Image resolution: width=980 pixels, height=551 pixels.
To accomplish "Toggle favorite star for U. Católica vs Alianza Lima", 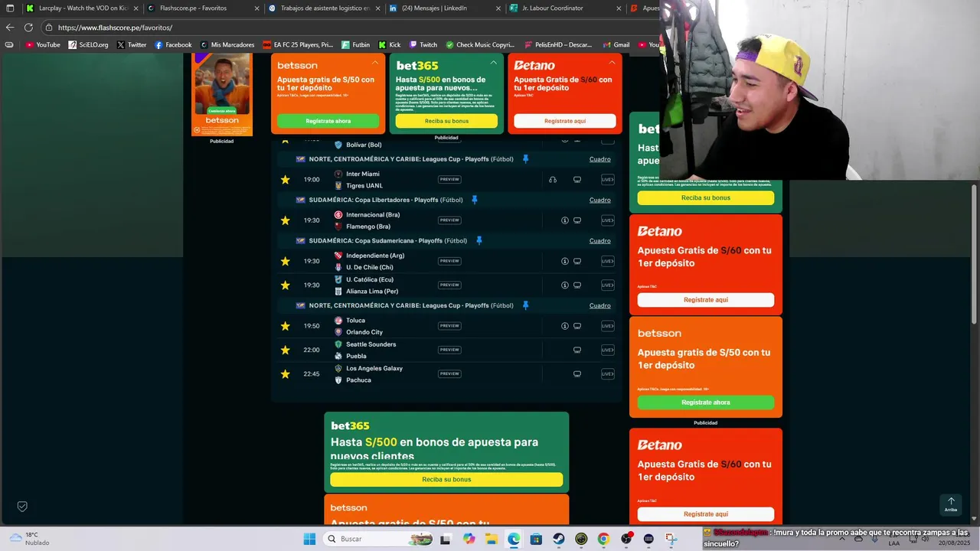I will click(286, 285).
